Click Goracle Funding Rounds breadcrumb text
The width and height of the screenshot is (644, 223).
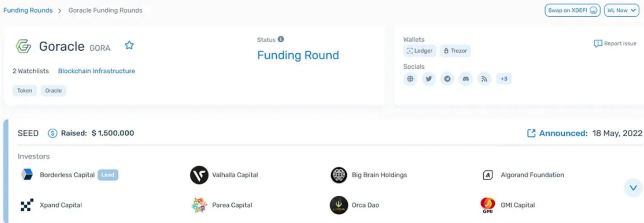coord(105,10)
